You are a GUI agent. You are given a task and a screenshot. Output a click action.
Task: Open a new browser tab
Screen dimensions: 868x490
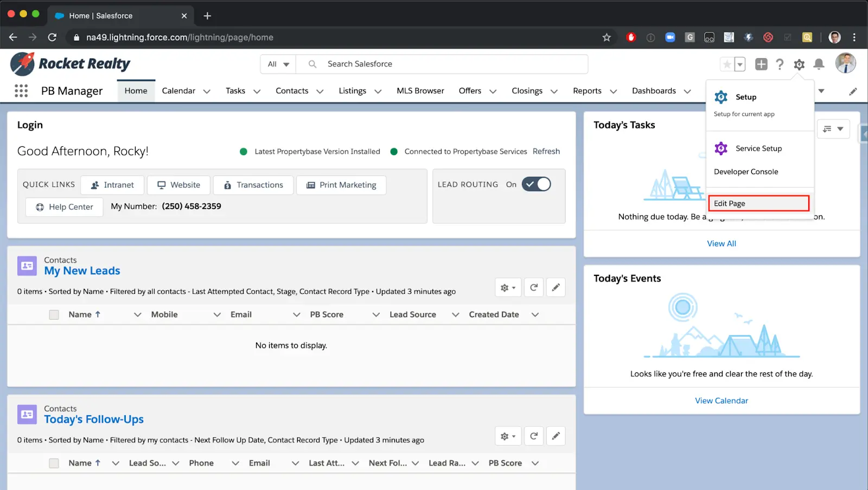pos(207,16)
